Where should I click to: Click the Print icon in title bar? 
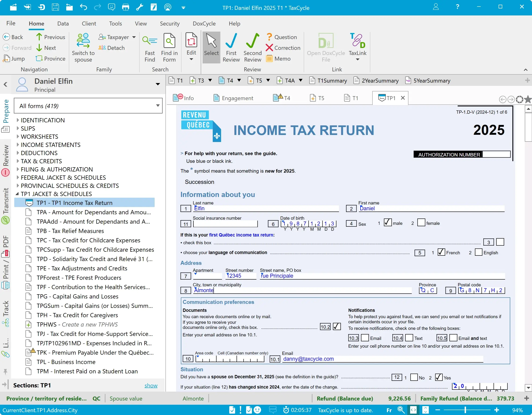(x=125, y=7)
